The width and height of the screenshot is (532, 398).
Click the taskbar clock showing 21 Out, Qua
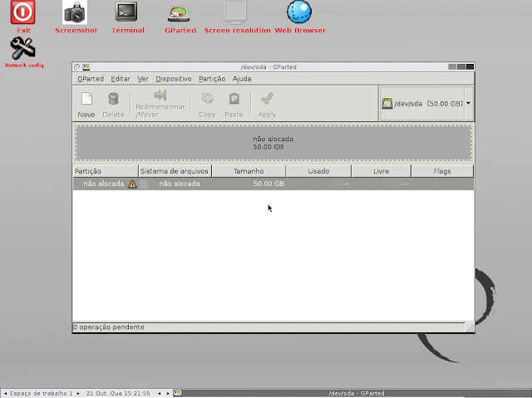point(118,393)
